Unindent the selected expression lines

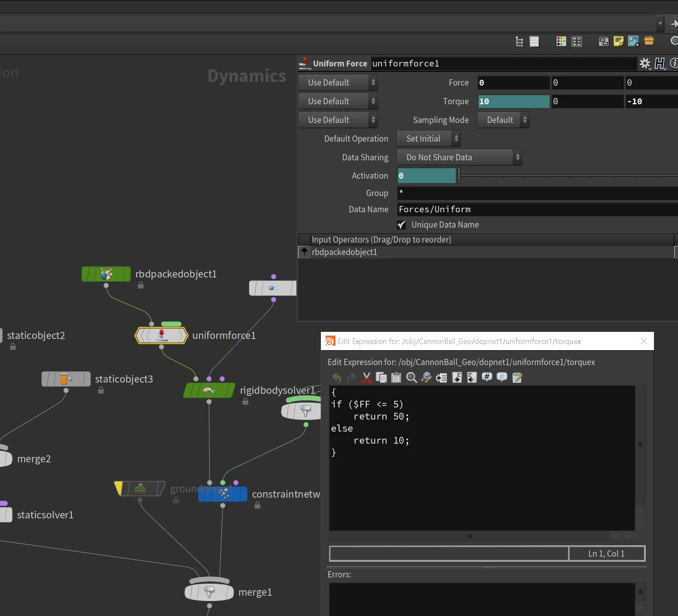[x=472, y=378]
